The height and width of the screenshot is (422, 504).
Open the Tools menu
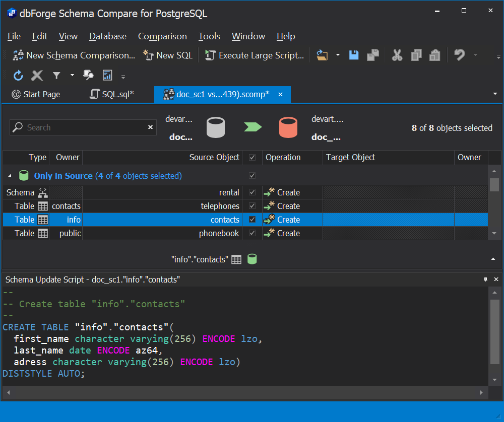[209, 36]
